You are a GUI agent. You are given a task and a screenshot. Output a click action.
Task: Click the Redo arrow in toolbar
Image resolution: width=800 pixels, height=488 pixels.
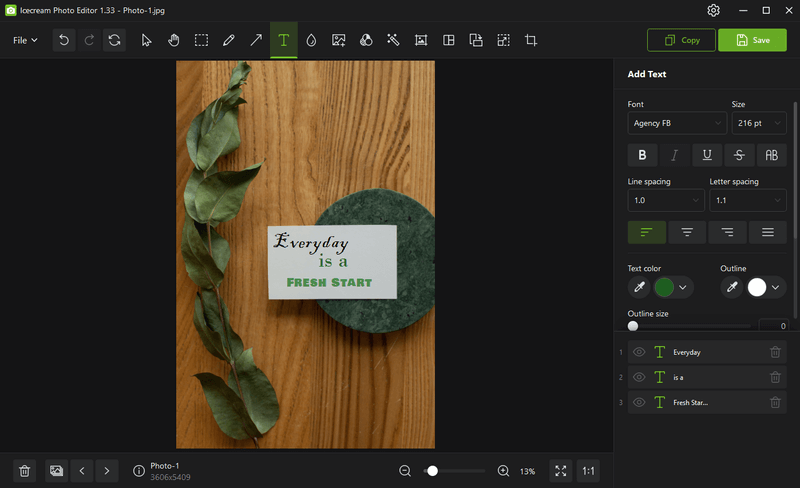pos(89,40)
